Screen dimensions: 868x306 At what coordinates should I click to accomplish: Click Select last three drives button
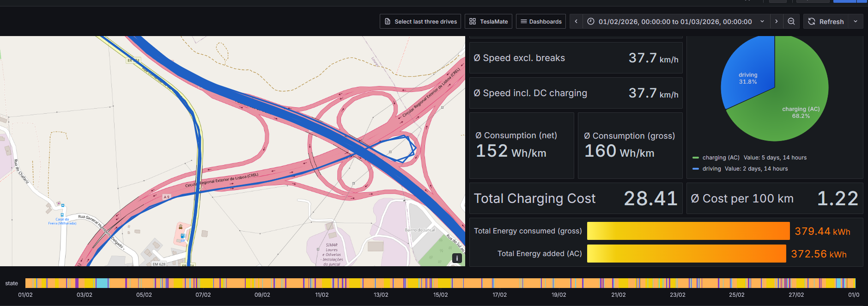tap(420, 21)
